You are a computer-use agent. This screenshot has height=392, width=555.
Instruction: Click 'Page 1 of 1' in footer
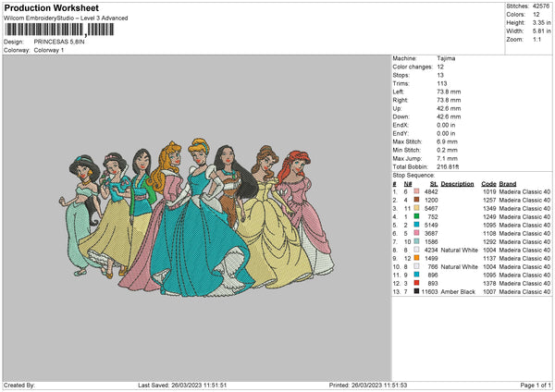point(536,385)
